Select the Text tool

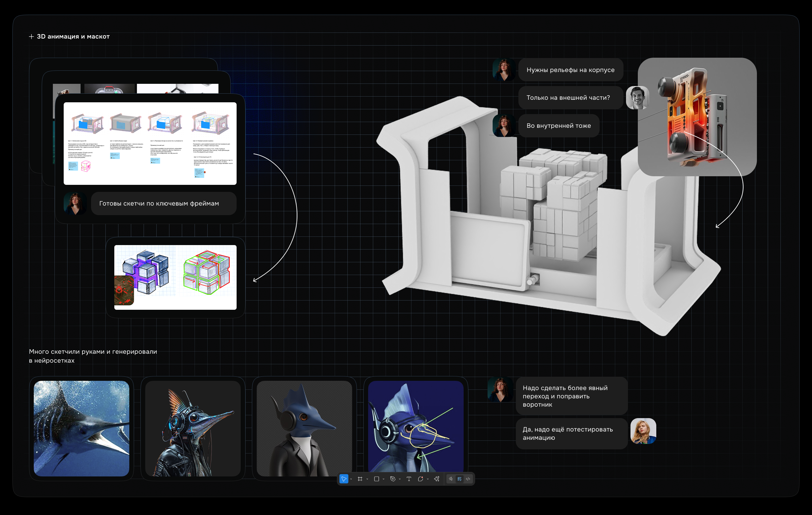pyautogui.click(x=409, y=479)
